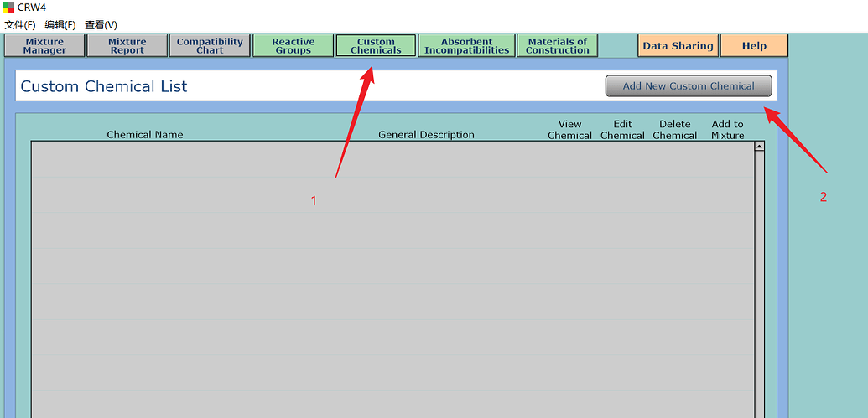Open the 文件(F) menu

click(x=20, y=25)
